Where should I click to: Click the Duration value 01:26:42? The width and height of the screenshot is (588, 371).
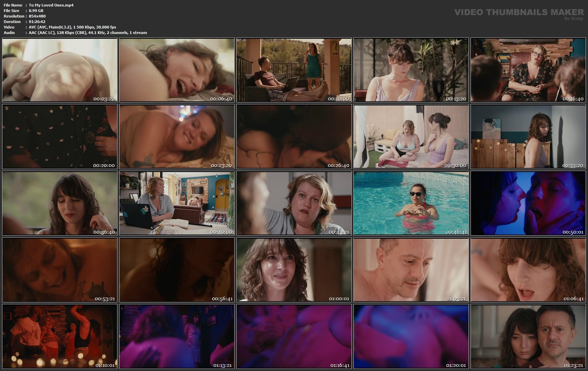click(37, 22)
